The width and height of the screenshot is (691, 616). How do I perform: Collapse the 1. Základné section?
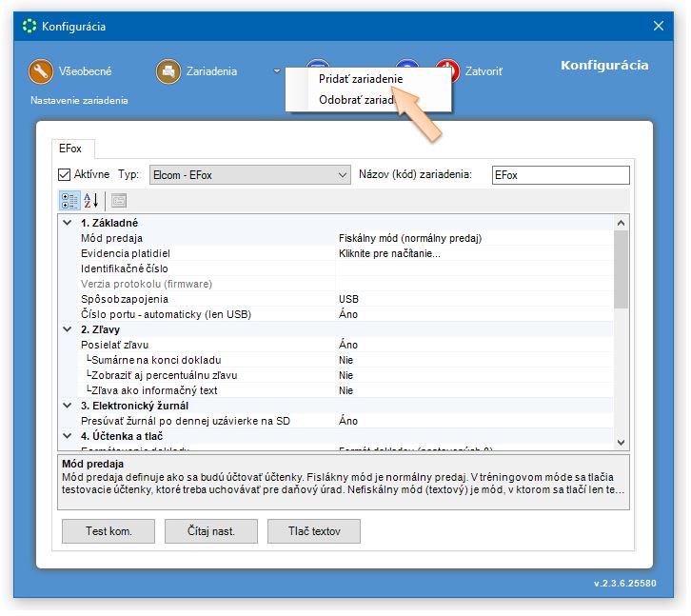coord(67,223)
